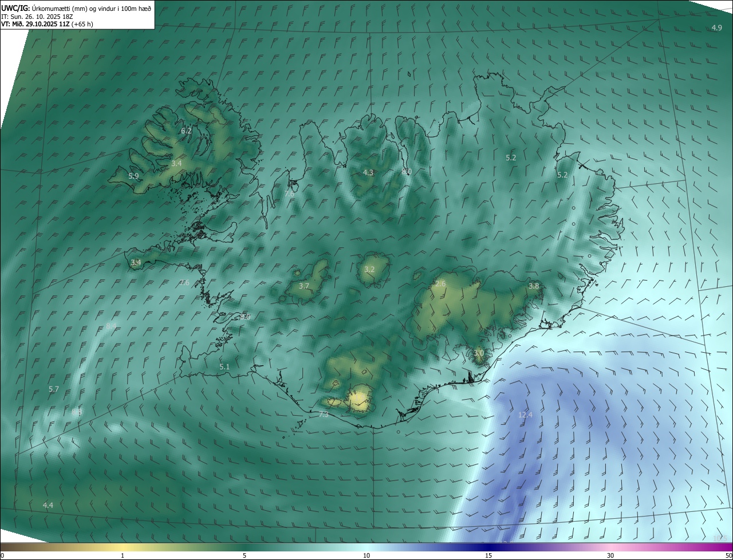The height and width of the screenshot is (560, 733).
Task: Click the 3.8 value label
Action: coord(534,286)
